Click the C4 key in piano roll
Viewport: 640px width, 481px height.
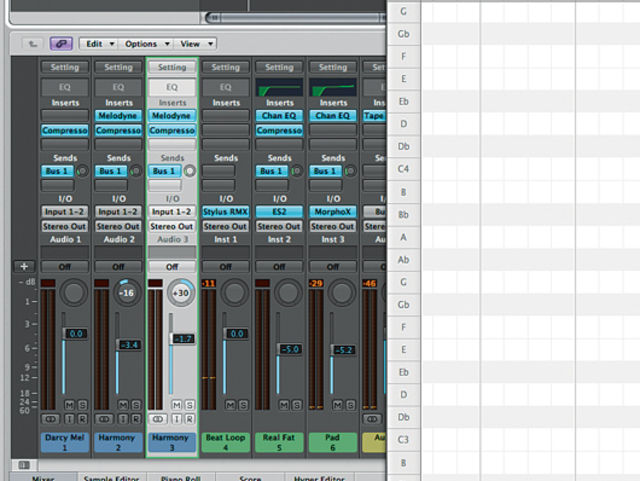(x=403, y=169)
